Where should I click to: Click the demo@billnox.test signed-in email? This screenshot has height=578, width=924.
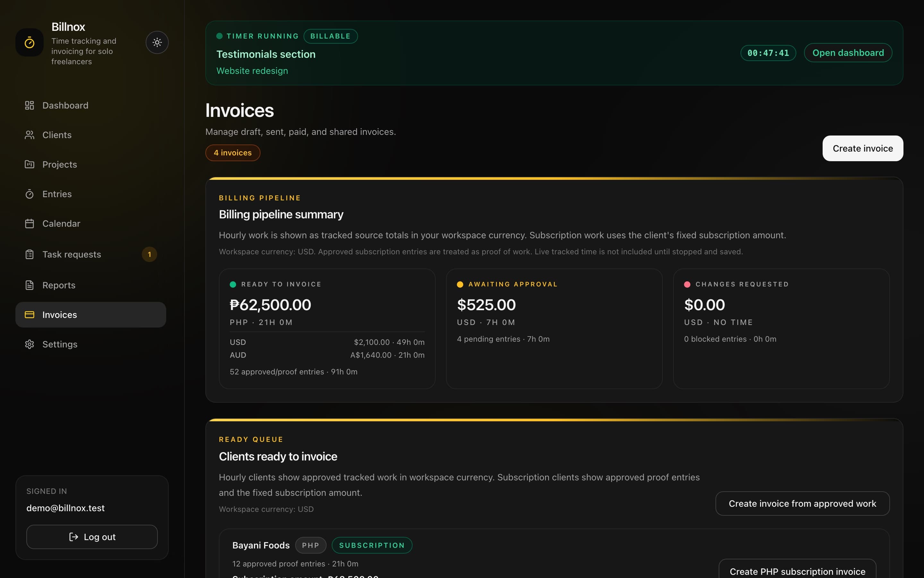(65, 508)
